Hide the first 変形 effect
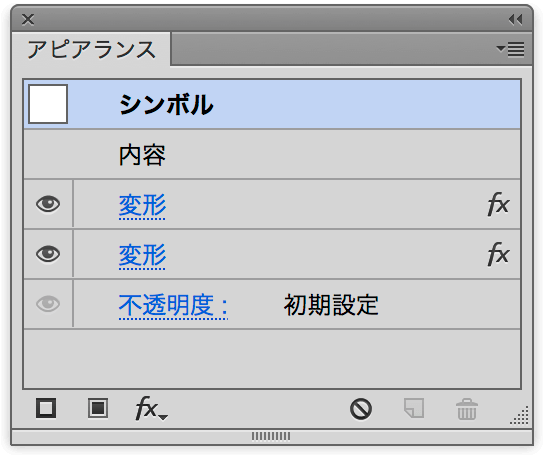 coord(48,204)
